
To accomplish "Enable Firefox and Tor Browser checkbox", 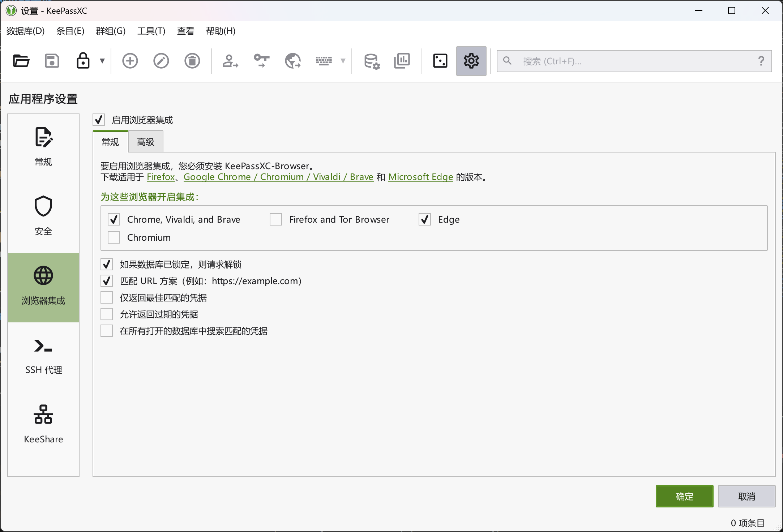I will (x=276, y=219).
